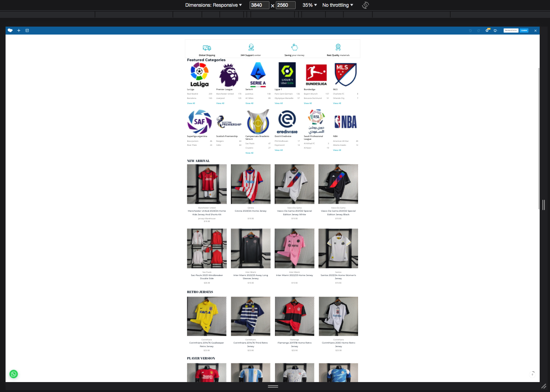Image resolution: width=550 pixels, height=392 pixels.
Task: Click the Best Quality badge icon
Action: coord(338,47)
